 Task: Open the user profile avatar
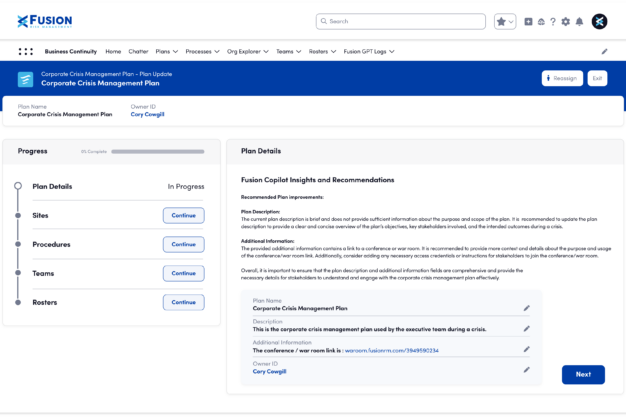599,22
